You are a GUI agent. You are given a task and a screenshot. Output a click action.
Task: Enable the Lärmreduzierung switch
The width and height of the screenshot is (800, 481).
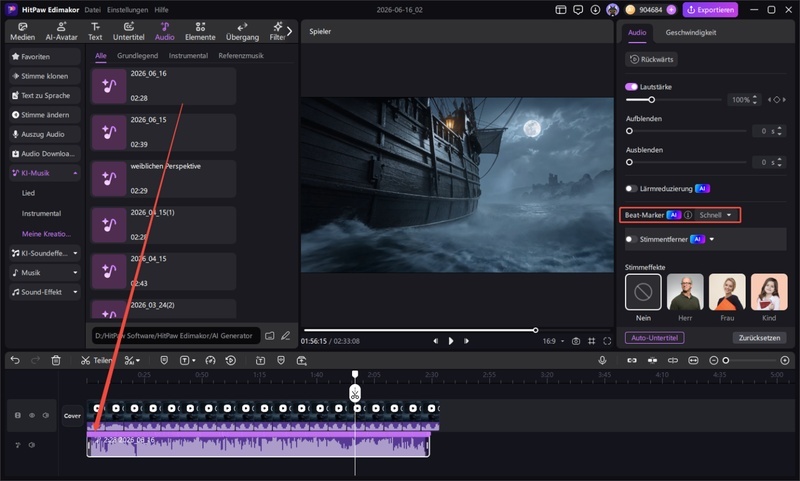click(631, 189)
